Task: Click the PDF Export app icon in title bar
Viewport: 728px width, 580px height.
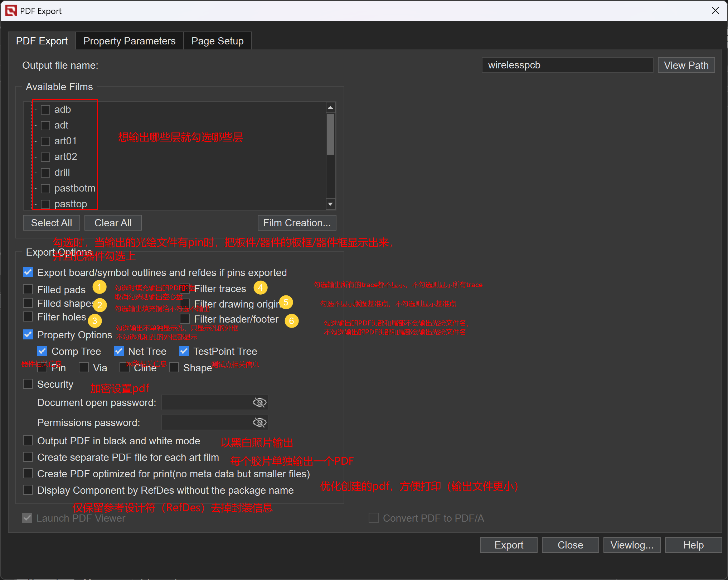Action: coord(11,11)
